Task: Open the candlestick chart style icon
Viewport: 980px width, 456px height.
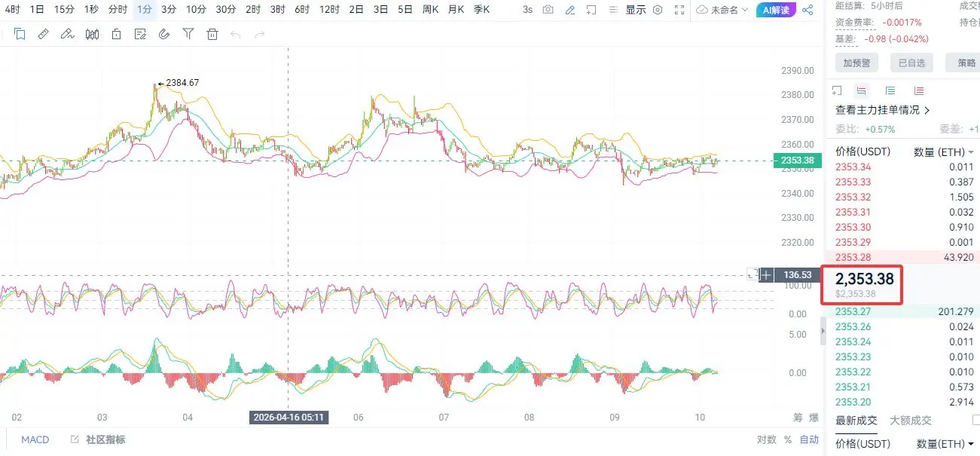Action: [x=93, y=34]
